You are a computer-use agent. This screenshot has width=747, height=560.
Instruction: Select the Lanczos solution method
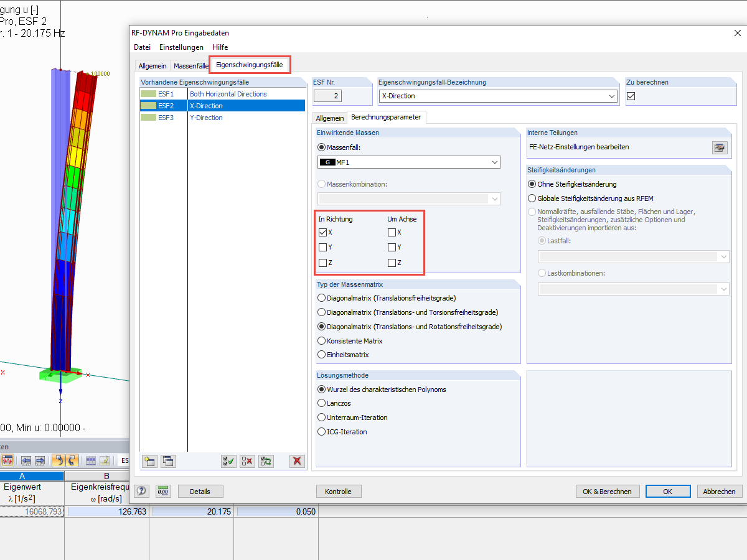[322, 403]
